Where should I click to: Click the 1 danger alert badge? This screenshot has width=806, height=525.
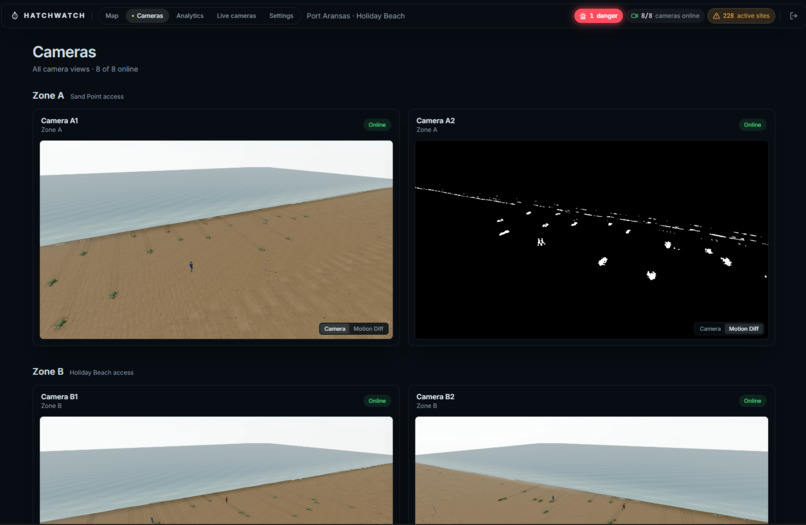pyautogui.click(x=598, y=16)
